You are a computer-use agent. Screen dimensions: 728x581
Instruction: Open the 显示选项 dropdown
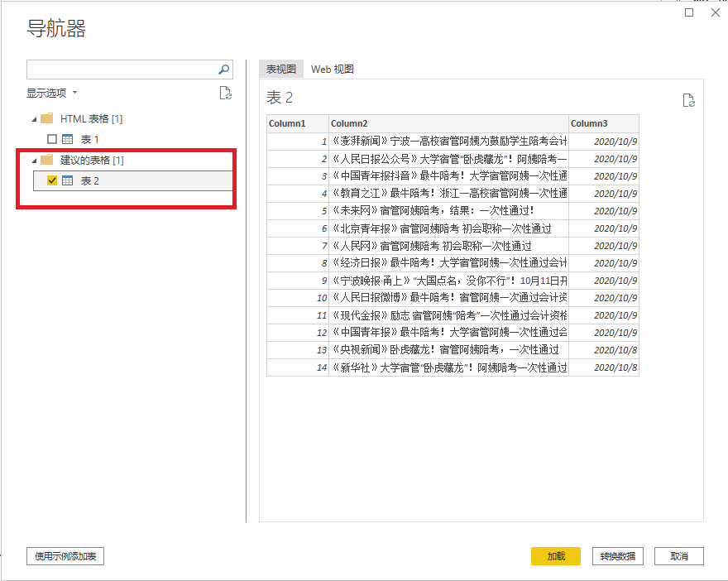(x=51, y=93)
